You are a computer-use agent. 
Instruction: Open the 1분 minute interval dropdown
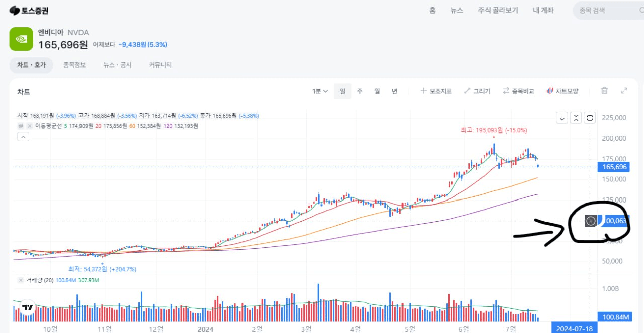tap(320, 91)
